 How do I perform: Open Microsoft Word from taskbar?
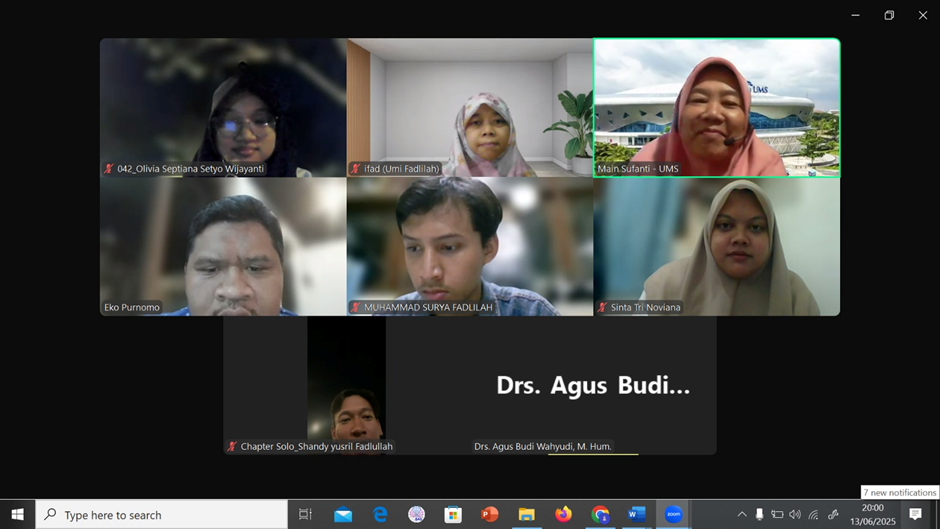(637, 514)
